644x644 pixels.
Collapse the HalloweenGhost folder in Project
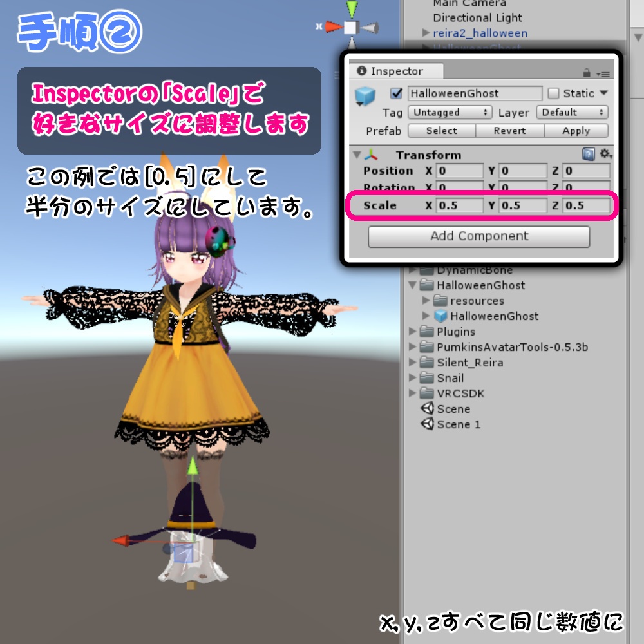pyautogui.click(x=412, y=285)
